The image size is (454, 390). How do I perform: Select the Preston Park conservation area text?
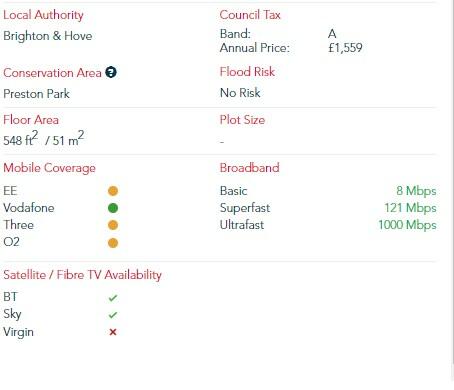(36, 94)
